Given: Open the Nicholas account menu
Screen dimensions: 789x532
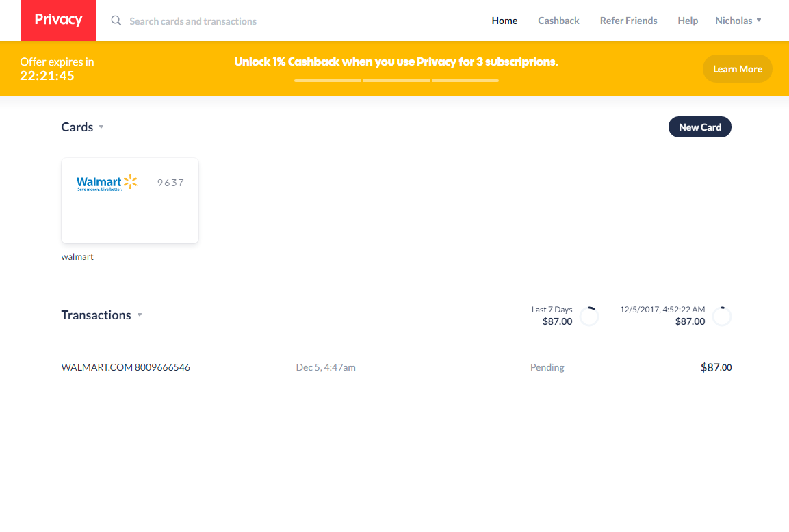Looking at the screenshot, I should click(738, 21).
